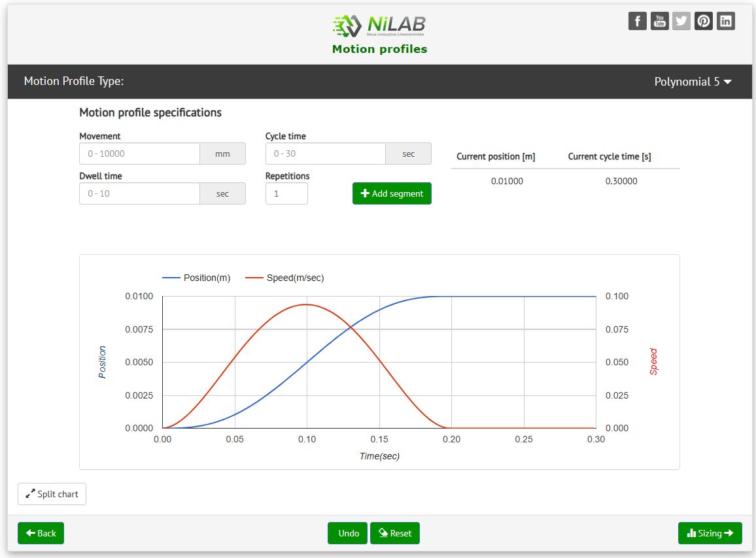Proceed to the Sizing step
This screenshot has height=558, width=756.
[710, 533]
